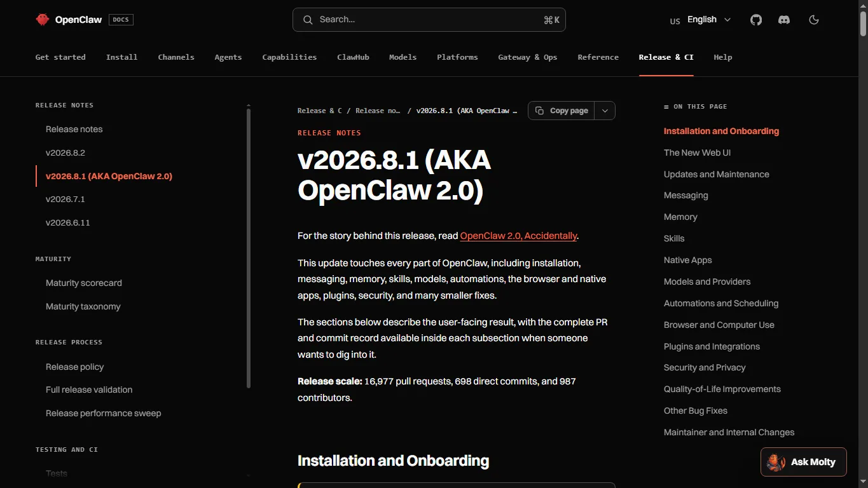The width and height of the screenshot is (868, 488).
Task: Open Full release validation page
Action: coord(89,390)
